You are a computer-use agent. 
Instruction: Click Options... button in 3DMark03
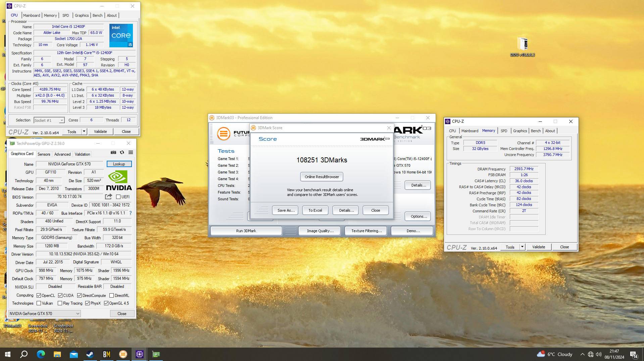[x=418, y=216]
